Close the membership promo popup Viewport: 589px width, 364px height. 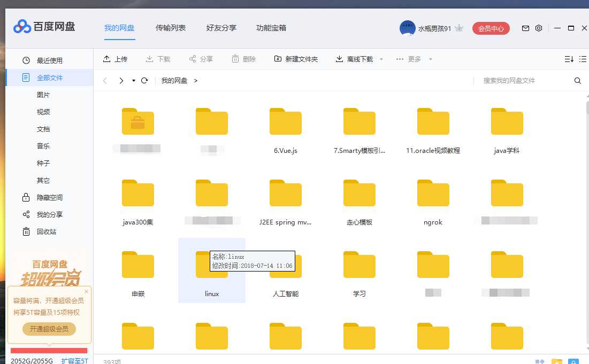86,291
